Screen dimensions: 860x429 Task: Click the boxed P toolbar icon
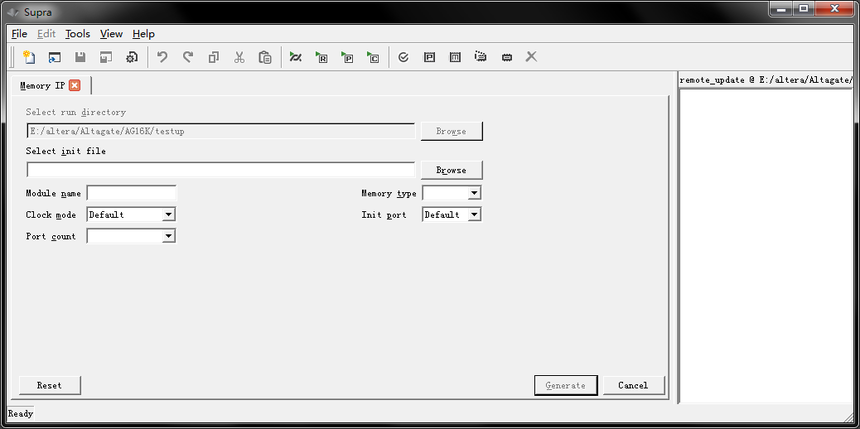coord(429,57)
